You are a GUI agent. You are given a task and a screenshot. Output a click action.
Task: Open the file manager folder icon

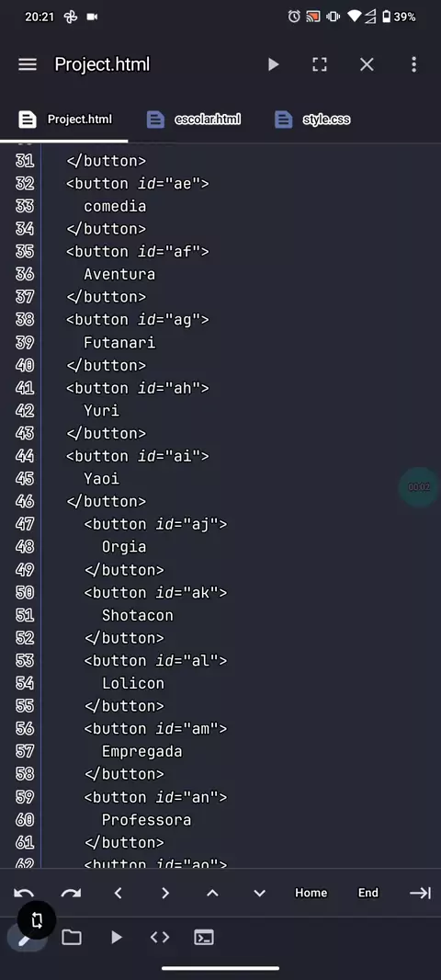point(72,937)
